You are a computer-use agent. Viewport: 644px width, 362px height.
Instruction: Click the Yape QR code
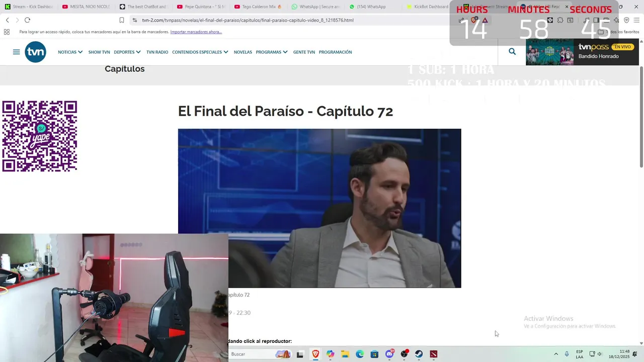[40, 136]
